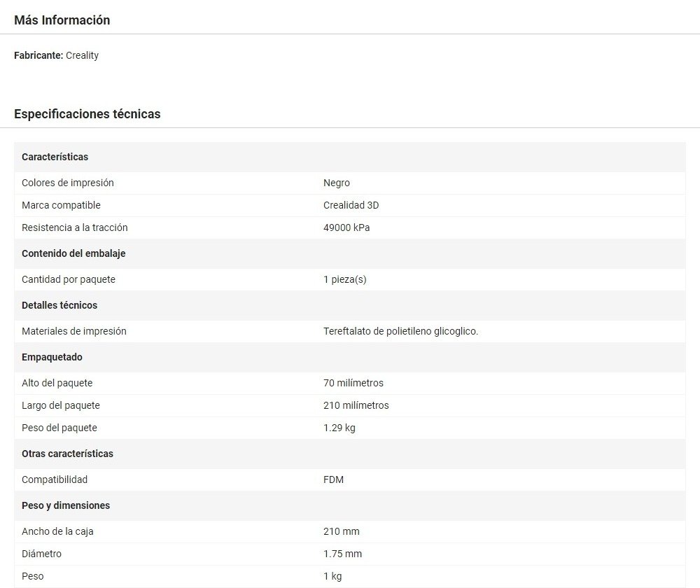Select the Fabricante Creality text

point(56,55)
